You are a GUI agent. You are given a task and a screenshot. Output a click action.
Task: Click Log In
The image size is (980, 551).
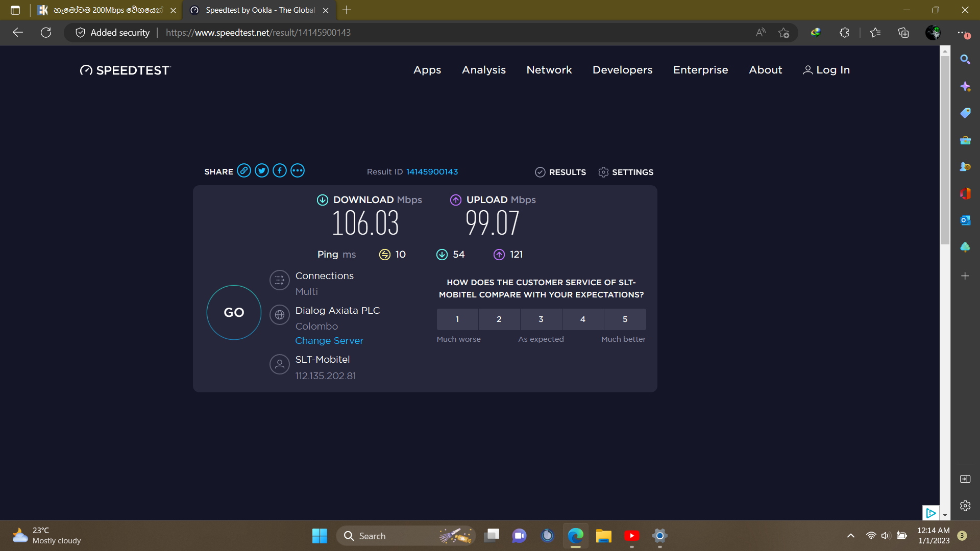[826, 70]
